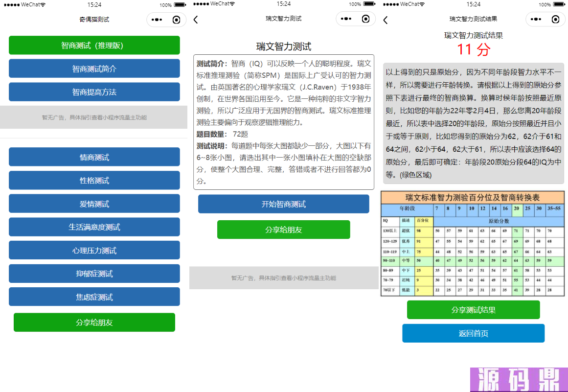The width and height of the screenshot is (568, 392).
Task: Tap 分享给朋友 on 奇偶猫测试 screen
Action: tap(94, 323)
